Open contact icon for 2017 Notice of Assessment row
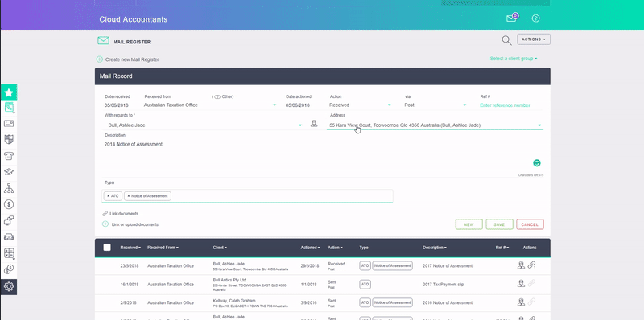Viewport: 644px width, 320px height. tap(521, 265)
